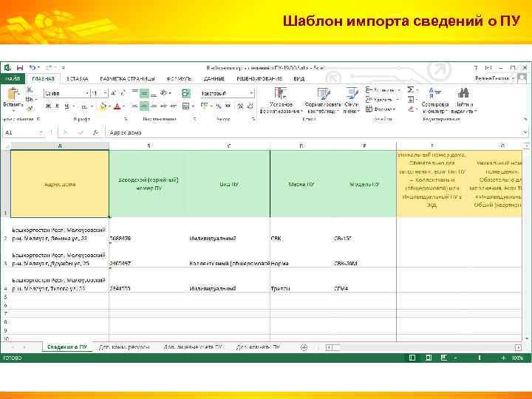
Task: Open Cell Styles (Стили ячеек) dropdown
Action: pos(352,100)
